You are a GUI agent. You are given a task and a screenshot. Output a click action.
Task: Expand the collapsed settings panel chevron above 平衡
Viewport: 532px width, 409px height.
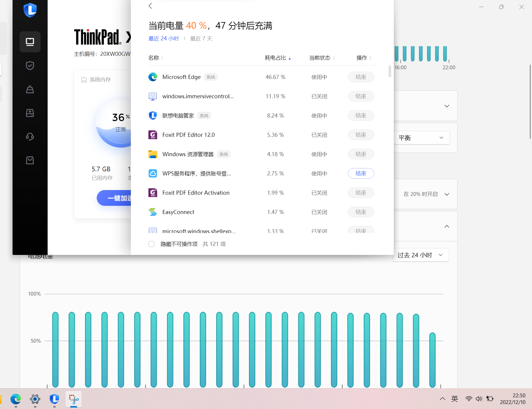coord(447,106)
